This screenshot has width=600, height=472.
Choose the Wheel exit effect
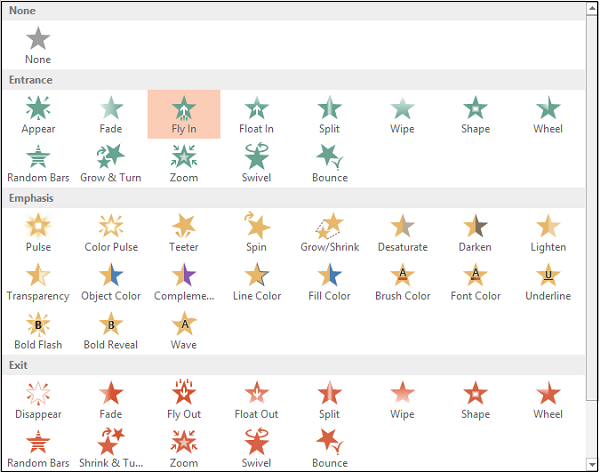548,400
